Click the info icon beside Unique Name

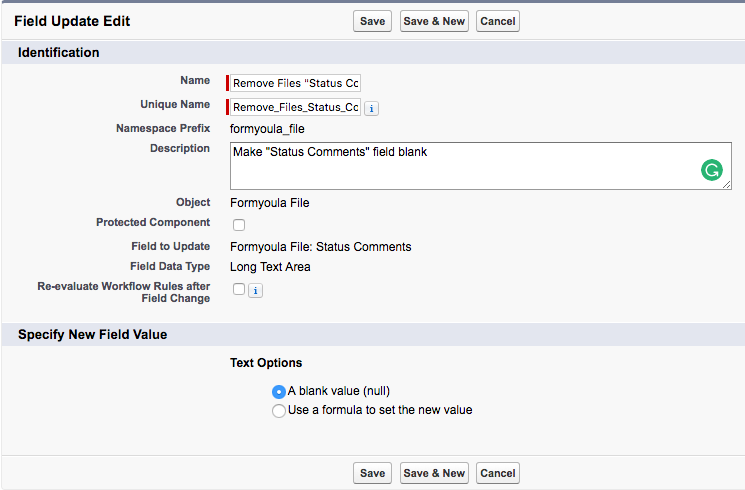click(371, 108)
